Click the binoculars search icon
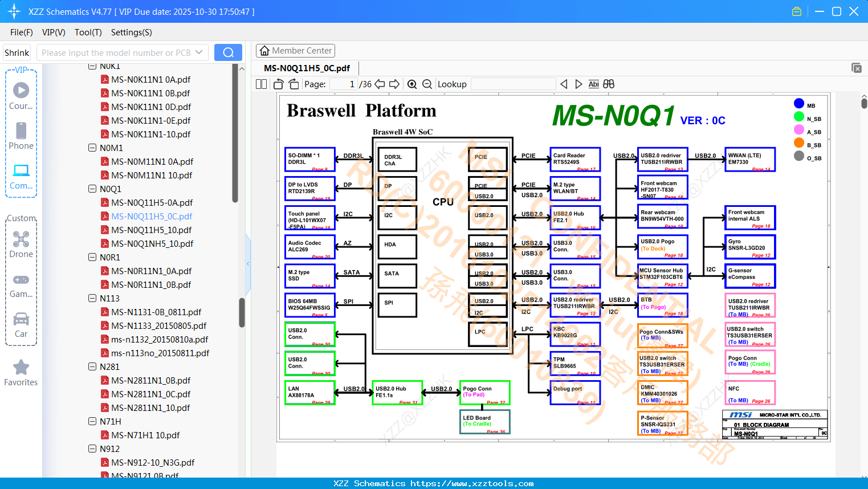The image size is (868, 489). coord(609,84)
